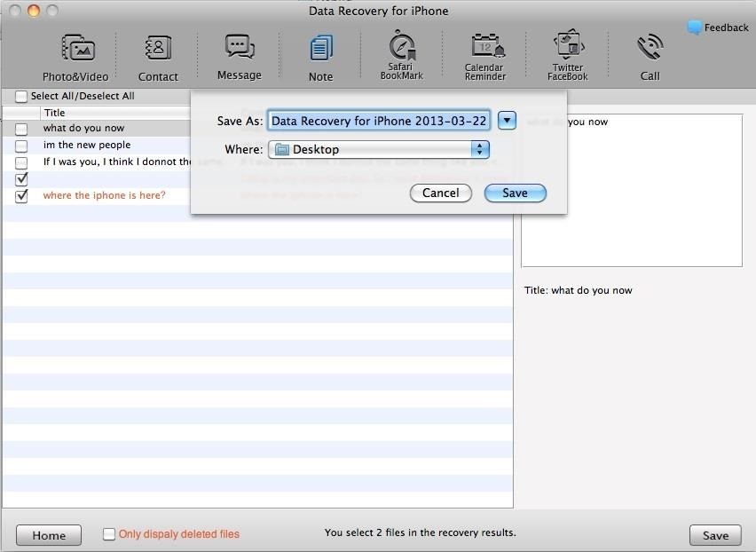This screenshot has width=756, height=552.
Task: Uncheck 'where the iphone is here?' note
Action: pyautogui.click(x=21, y=195)
